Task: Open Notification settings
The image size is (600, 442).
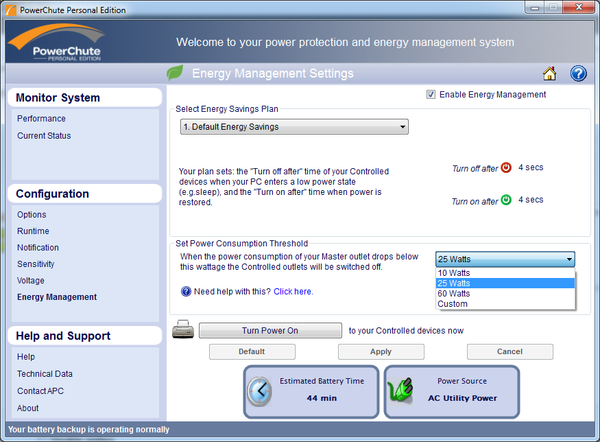Action: click(x=38, y=248)
